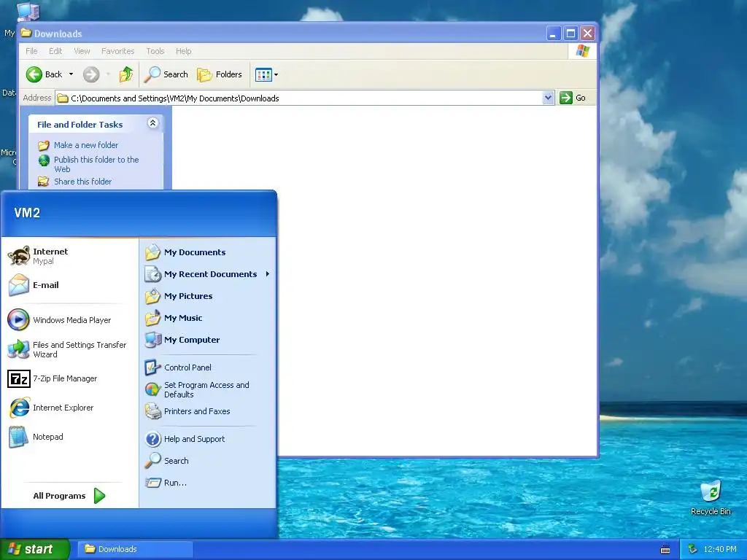Open Printers and Faxes
Viewport: 747px width, 560px height.
tap(208, 411)
